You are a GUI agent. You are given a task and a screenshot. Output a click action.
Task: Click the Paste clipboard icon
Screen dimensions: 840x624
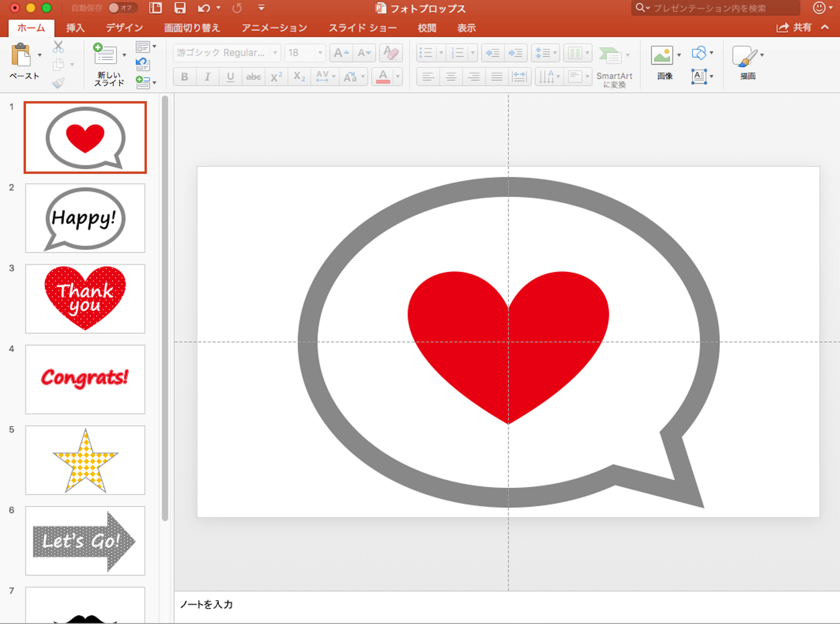click(21, 55)
